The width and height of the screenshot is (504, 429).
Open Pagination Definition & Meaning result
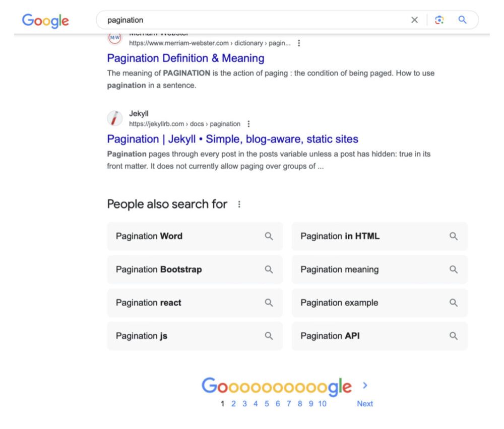(185, 58)
